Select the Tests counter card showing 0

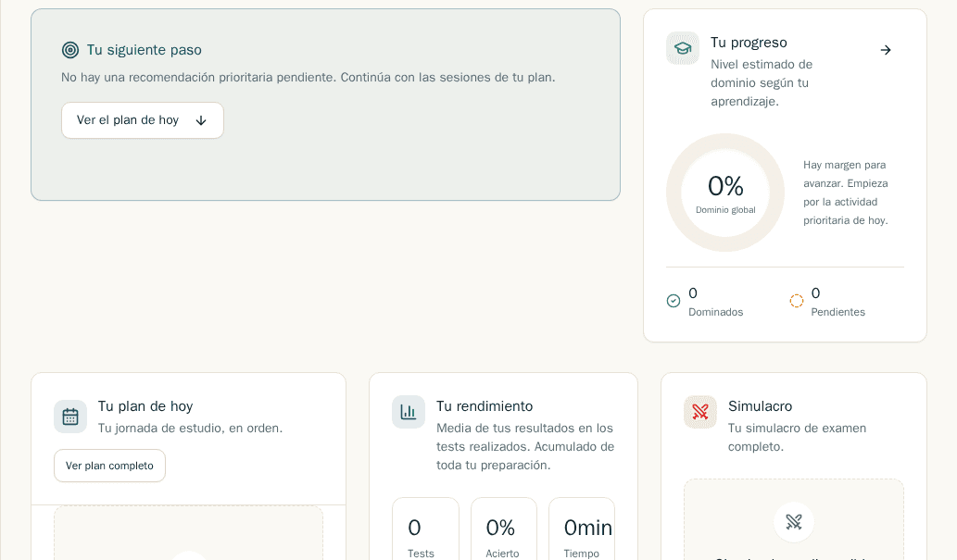point(425,529)
